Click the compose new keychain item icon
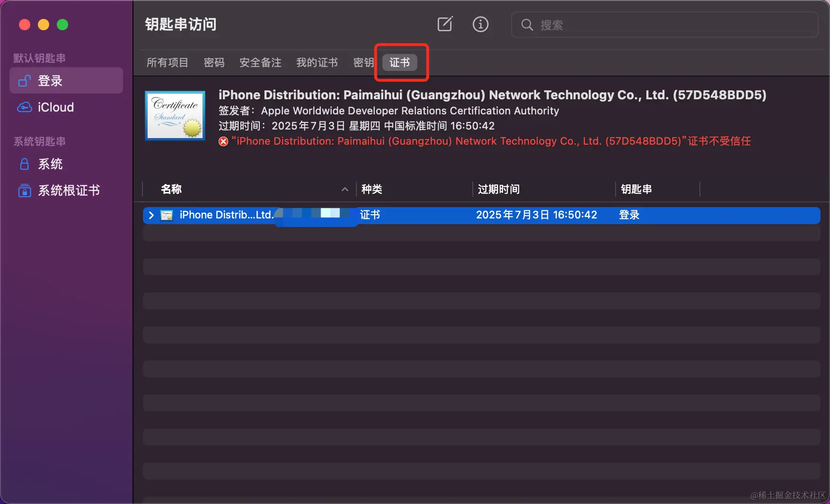The width and height of the screenshot is (830, 504). tap(445, 24)
